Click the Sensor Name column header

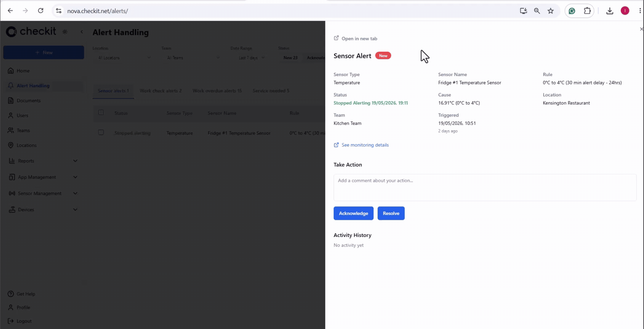click(222, 113)
